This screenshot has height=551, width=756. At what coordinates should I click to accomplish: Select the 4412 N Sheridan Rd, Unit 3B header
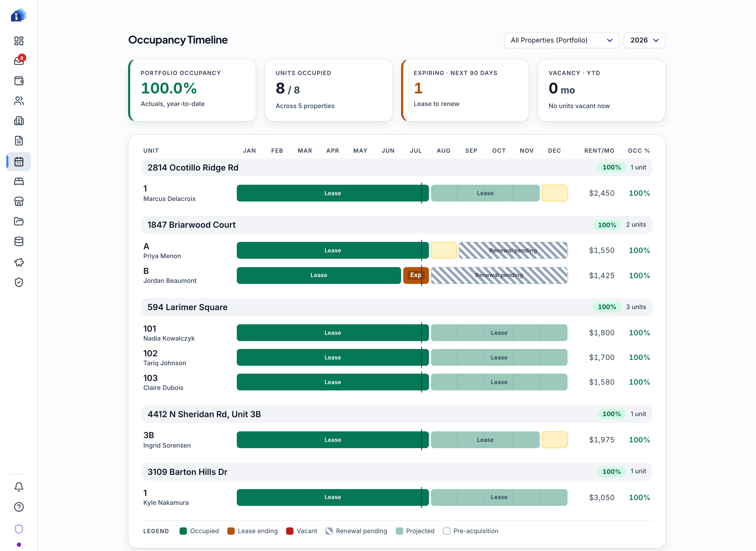397,414
